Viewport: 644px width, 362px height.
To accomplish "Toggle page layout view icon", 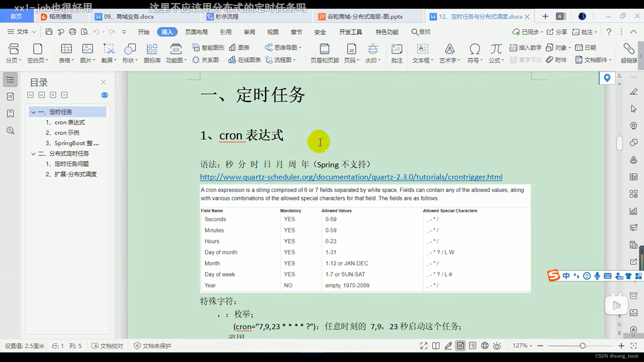I will (461, 346).
